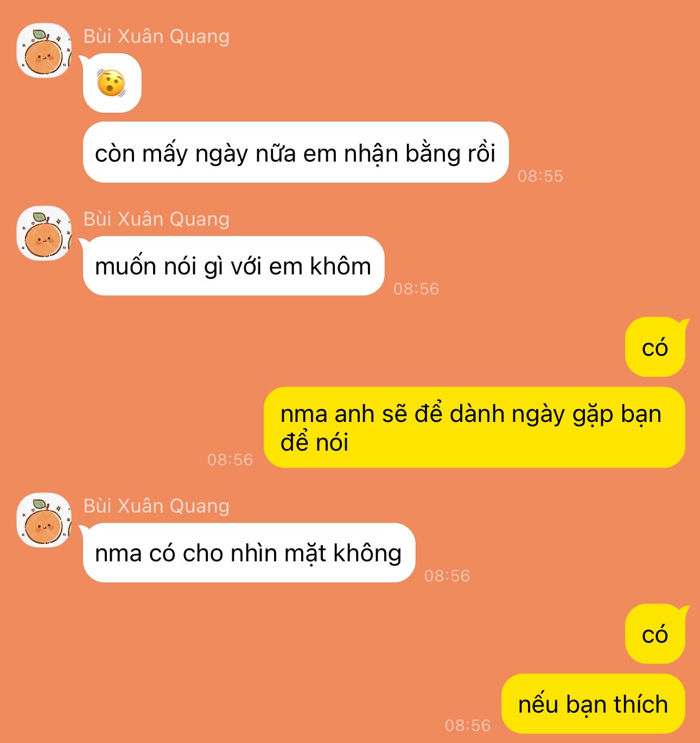Select message 'còn mấy ngày nữa em nhận bằng rồi'
This screenshot has width=700, height=743.
coord(296,152)
